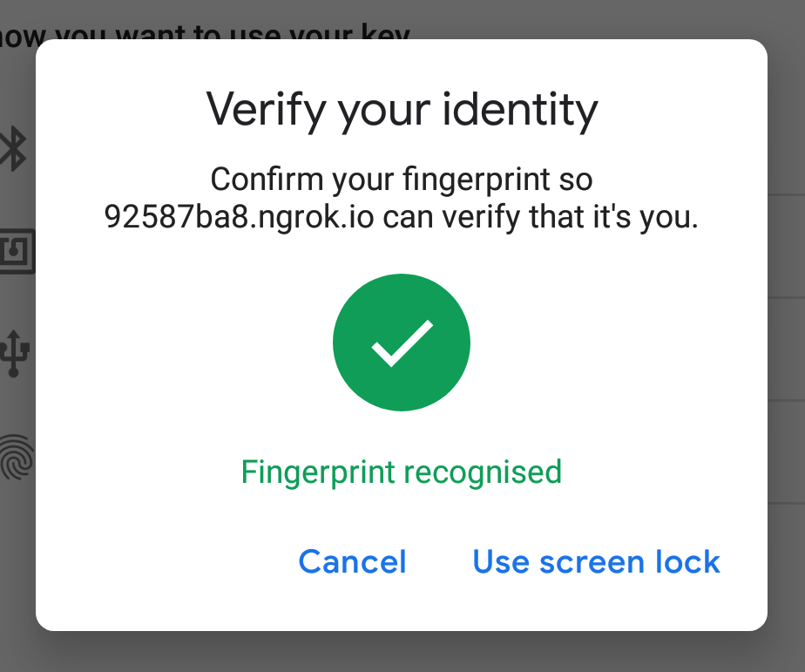Choose the USB icon in the background list
The image size is (805, 672).
15,351
